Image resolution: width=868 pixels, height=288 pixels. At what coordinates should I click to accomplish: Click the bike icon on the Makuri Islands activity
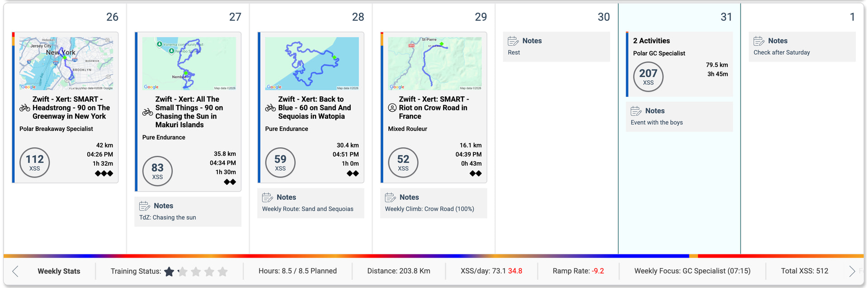147,112
